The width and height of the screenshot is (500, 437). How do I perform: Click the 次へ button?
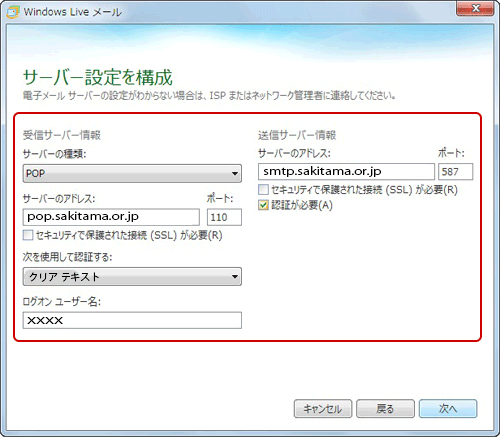(448, 408)
